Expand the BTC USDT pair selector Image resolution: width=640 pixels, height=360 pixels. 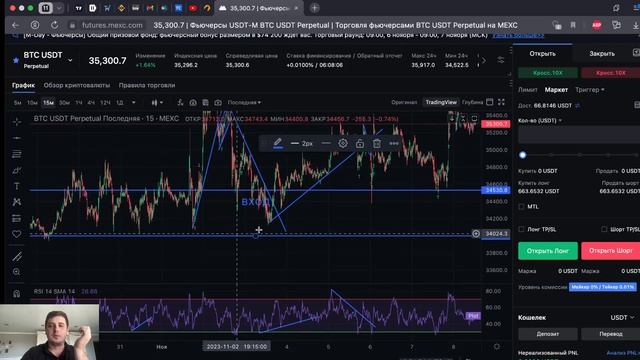70,60
